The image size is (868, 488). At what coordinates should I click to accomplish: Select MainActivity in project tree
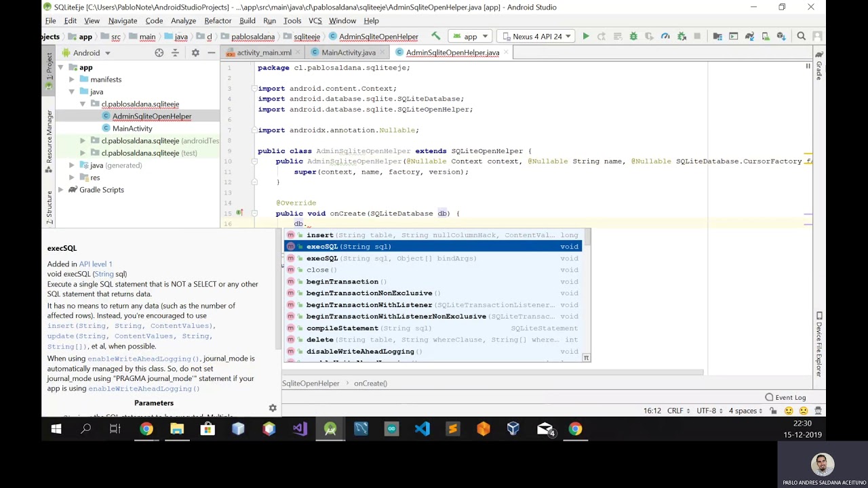point(132,128)
